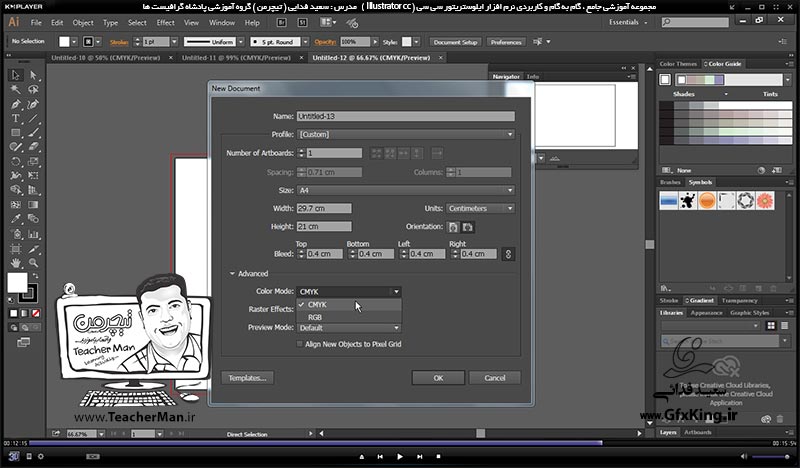800x468 pixels.
Task: Click the Swap Fill and Stroke arrow
Action: [x=35, y=276]
